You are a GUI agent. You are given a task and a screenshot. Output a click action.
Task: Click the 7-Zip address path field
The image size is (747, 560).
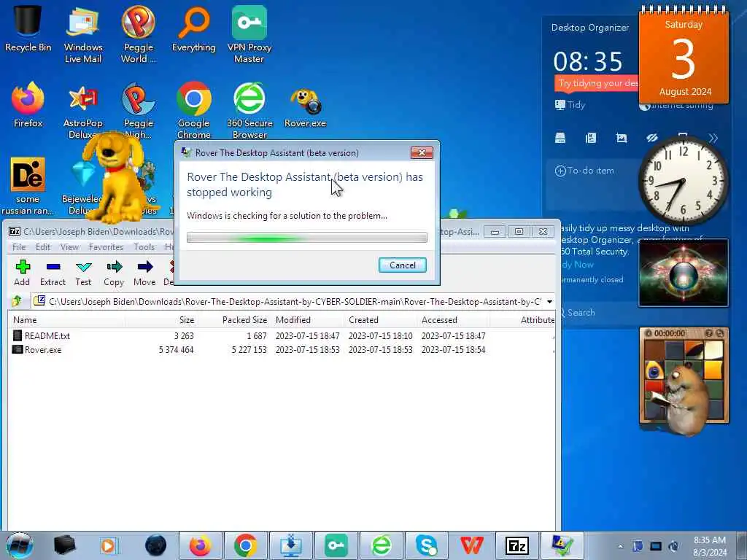pyautogui.click(x=293, y=301)
